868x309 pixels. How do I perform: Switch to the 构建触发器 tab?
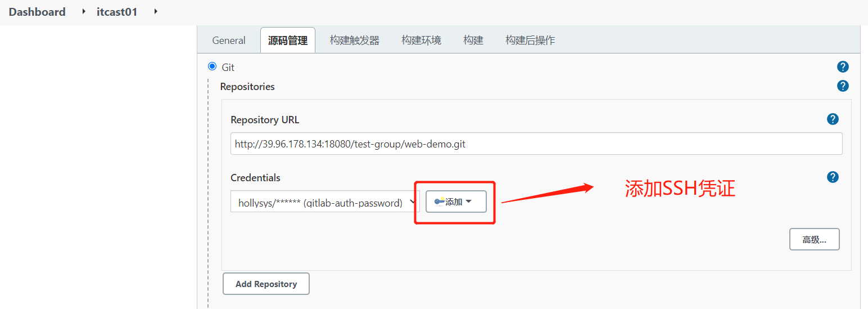point(355,41)
